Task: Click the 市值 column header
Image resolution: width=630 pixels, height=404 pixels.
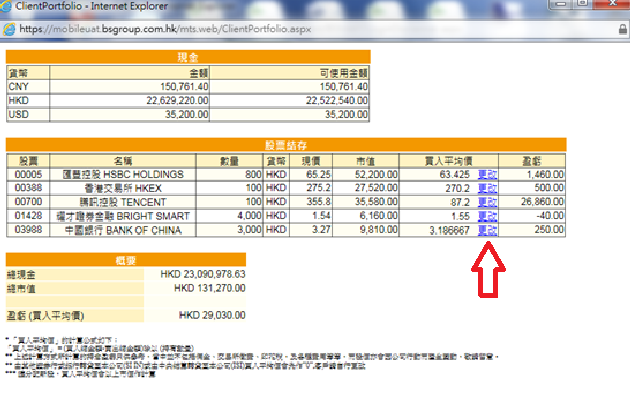Action: point(366,161)
